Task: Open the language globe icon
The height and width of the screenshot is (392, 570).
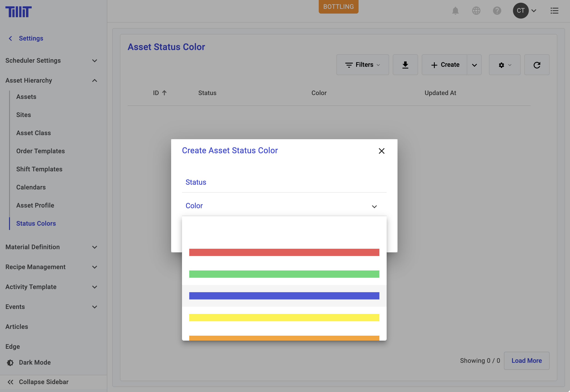Action: click(x=476, y=11)
